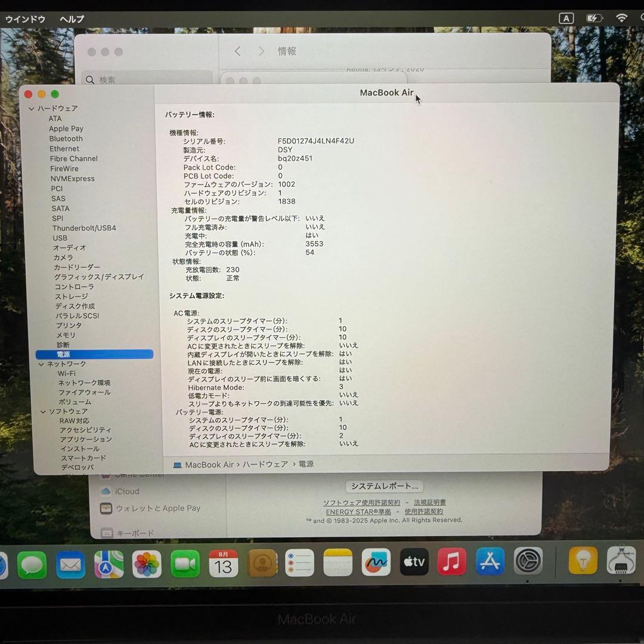
Task: Open the App Store from the Dock
Action: [x=490, y=562]
